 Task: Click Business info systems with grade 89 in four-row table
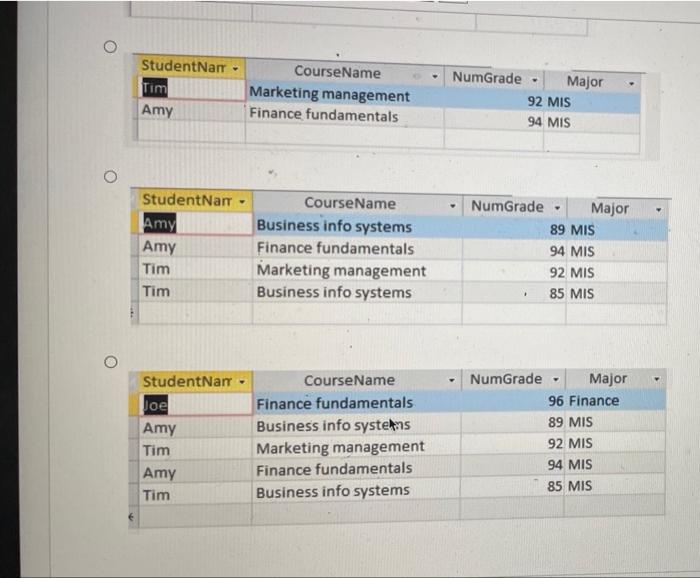click(x=357, y=226)
